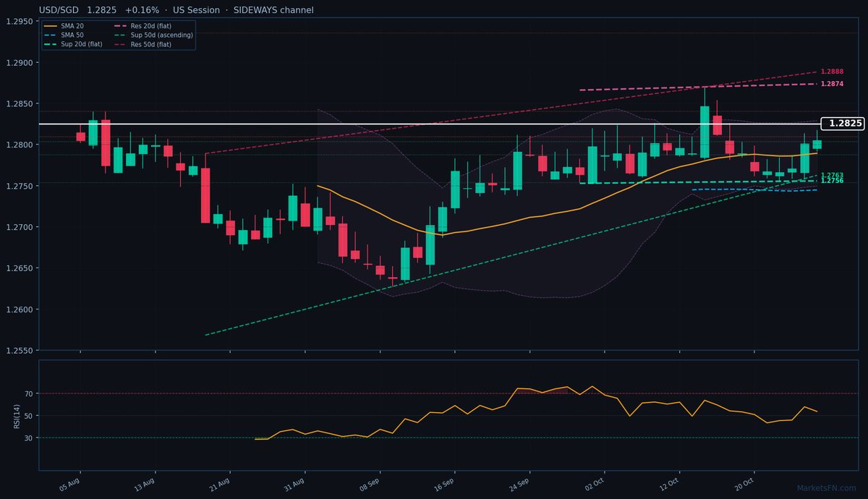Viewport: 868px width, 499px height.
Task: Click the USD/SGD symbol in the title
Action: tap(59, 10)
